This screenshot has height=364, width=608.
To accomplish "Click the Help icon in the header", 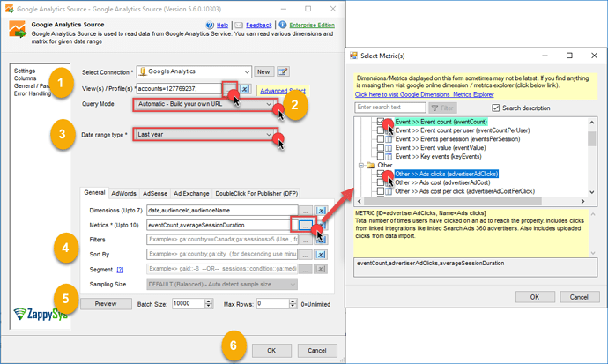I will (x=210, y=26).
